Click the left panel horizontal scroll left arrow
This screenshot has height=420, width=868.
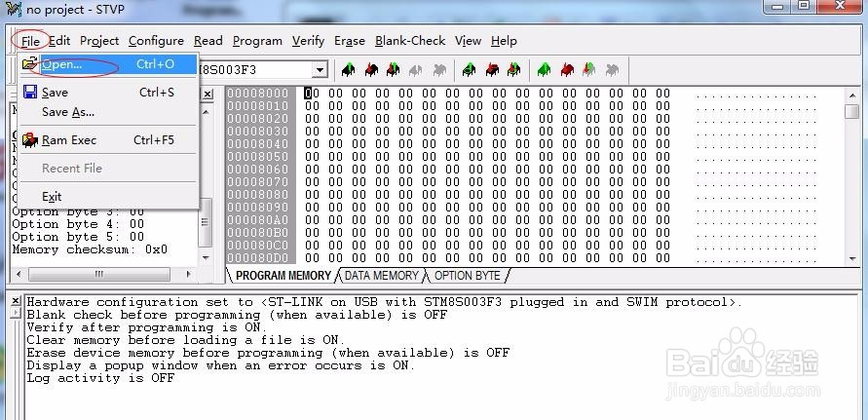point(19,274)
